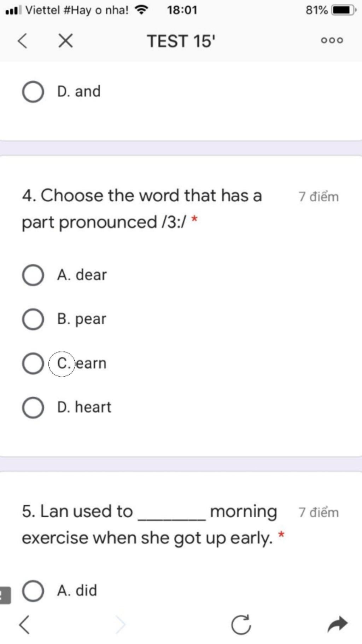Tap the back chevron in top header
362x644 pixels.
(22, 40)
